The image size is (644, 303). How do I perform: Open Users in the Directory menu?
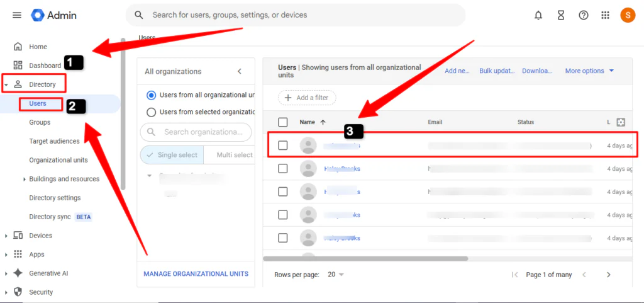[38, 103]
